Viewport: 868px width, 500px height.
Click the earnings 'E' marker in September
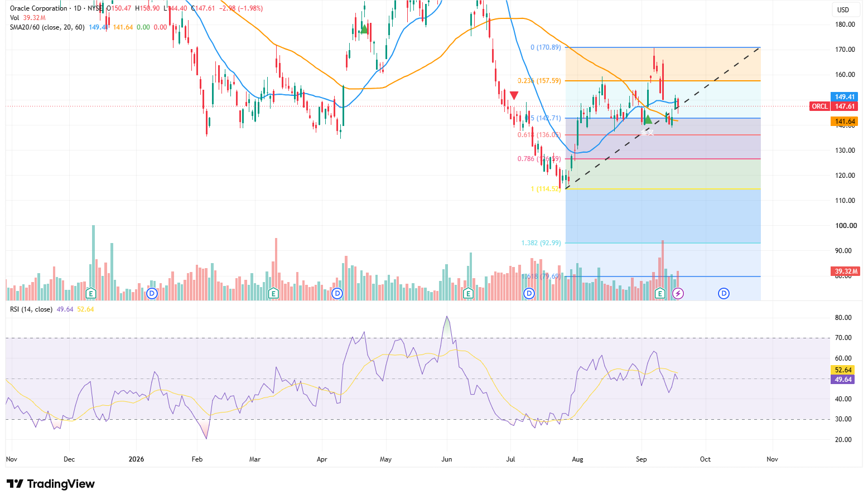click(660, 293)
